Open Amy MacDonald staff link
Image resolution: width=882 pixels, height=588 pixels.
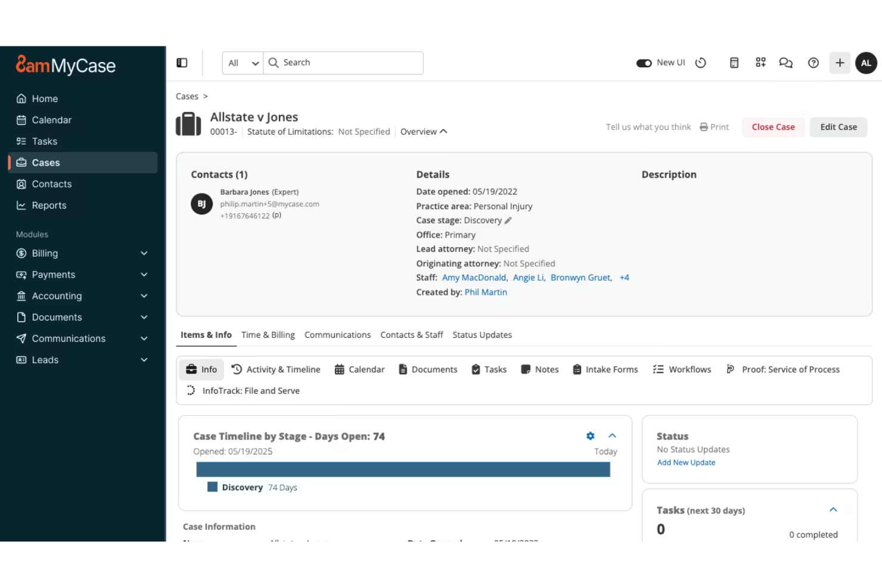tap(475, 278)
